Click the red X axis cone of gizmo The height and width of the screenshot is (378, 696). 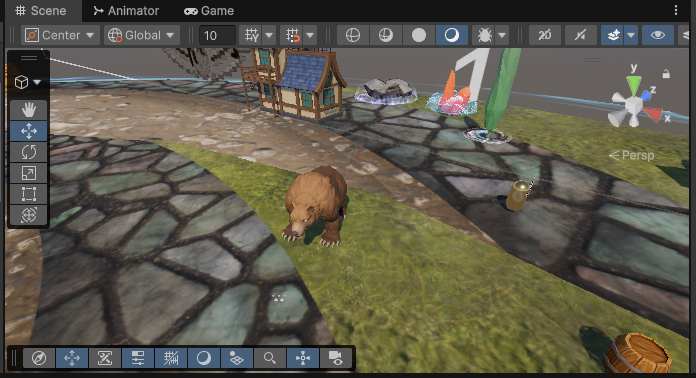click(x=652, y=114)
